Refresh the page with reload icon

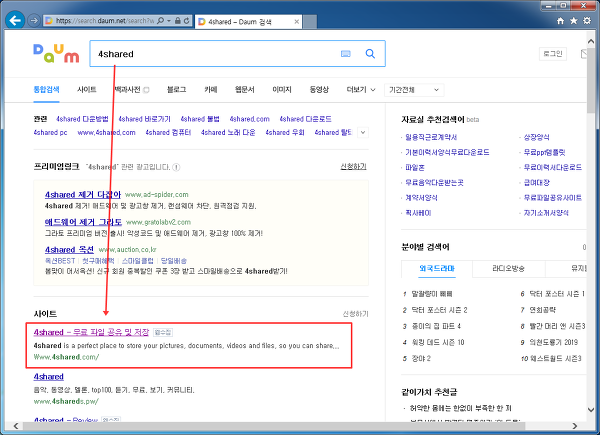click(186, 21)
